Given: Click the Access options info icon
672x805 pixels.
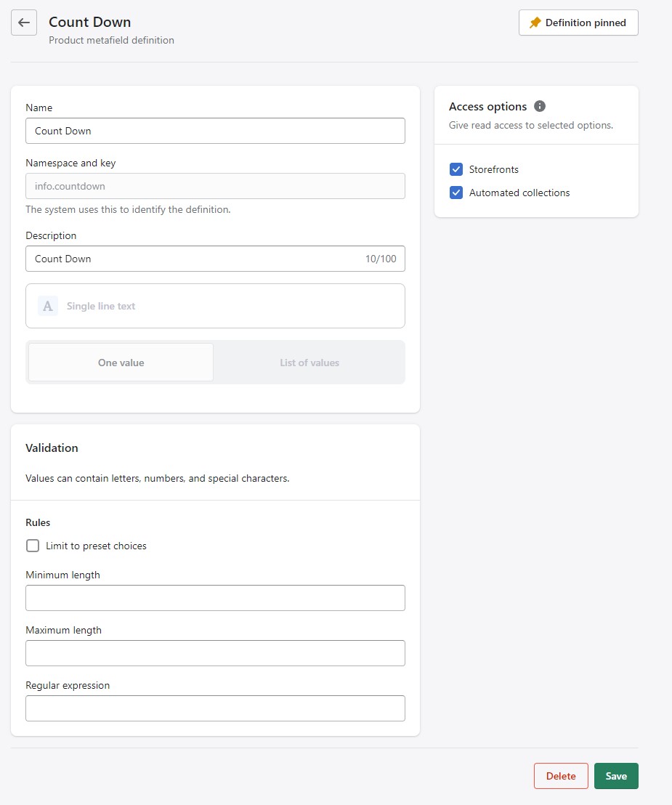Looking at the screenshot, I should 540,106.
